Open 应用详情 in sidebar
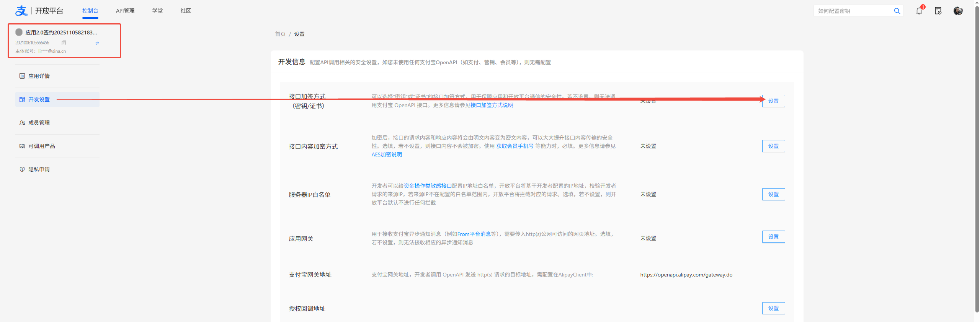This screenshot has height=322, width=980. 39,76
